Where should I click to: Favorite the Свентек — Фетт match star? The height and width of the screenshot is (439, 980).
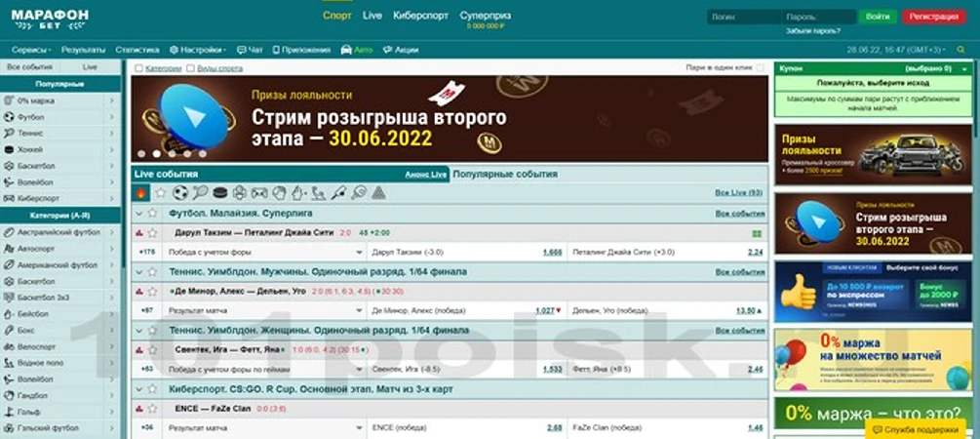click(152, 350)
